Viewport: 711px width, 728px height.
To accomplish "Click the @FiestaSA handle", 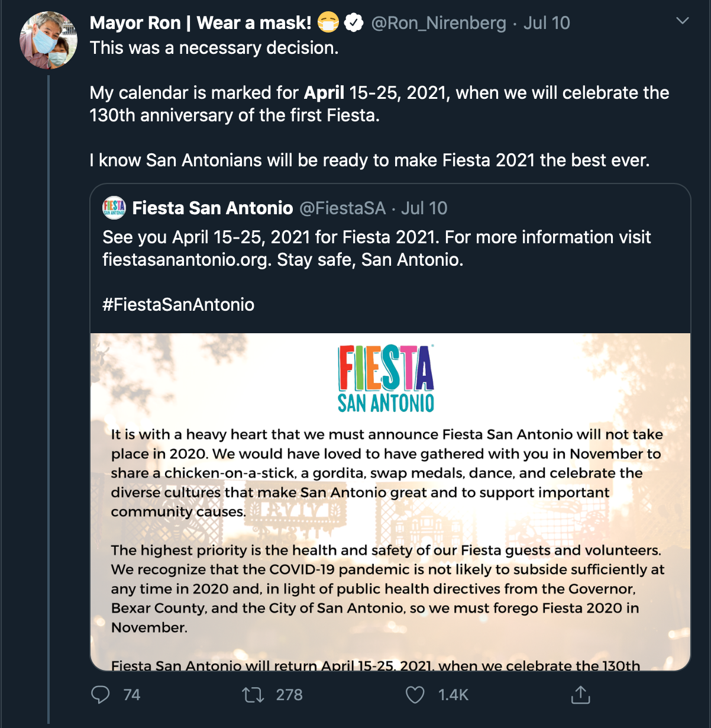I will (x=342, y=208).
